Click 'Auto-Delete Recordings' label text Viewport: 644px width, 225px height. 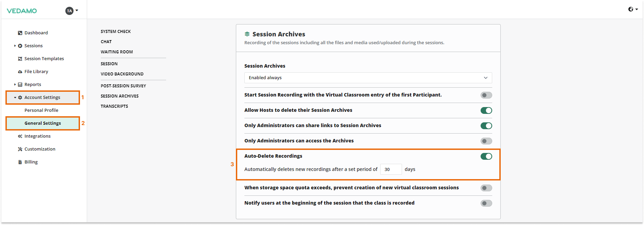tap(273, 156)
